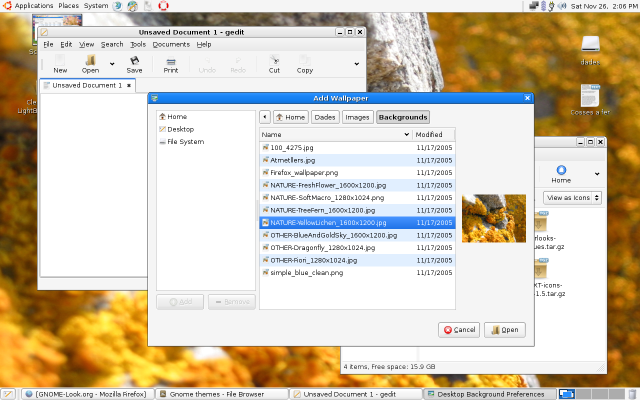Click the volume speaker icon in system tray
Viewport: 640px width, 400px height.
pos(562,6)
